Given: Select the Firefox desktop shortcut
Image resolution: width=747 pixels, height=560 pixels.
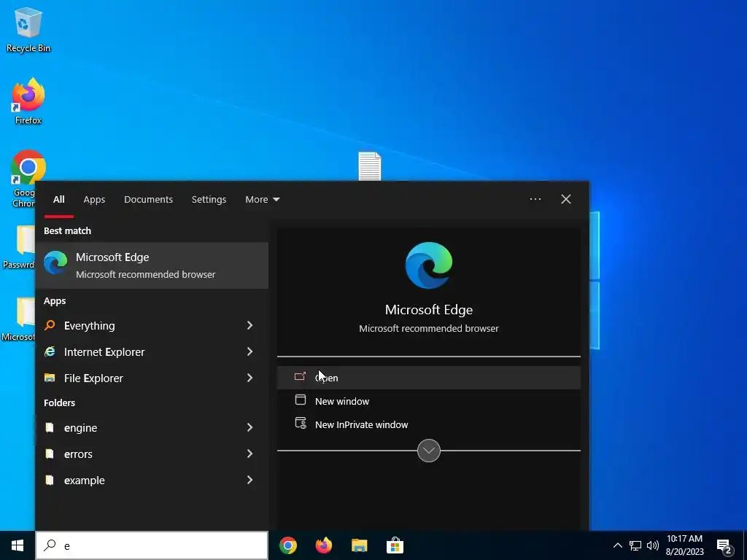Looking at the screenshot, I should 28,101.
